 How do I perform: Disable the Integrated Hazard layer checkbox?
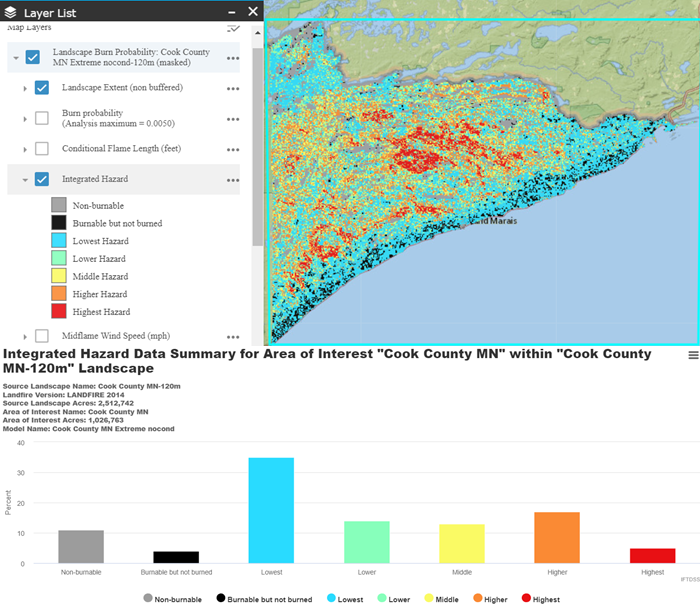coord(42,179)
